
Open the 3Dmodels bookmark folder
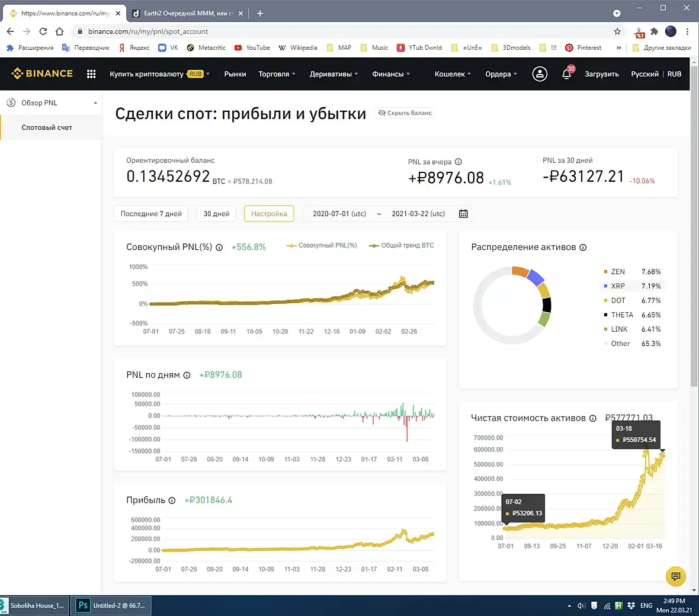511,48
